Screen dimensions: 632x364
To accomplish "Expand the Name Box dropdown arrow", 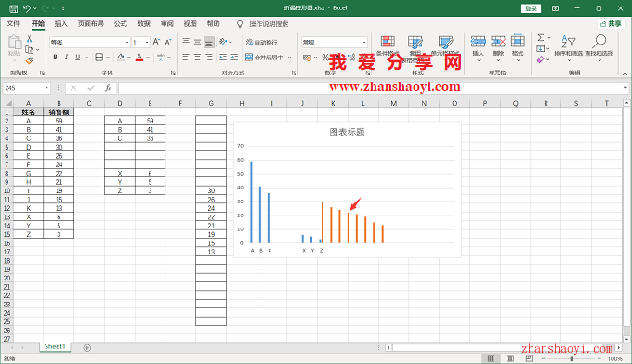I will [46, 88].
